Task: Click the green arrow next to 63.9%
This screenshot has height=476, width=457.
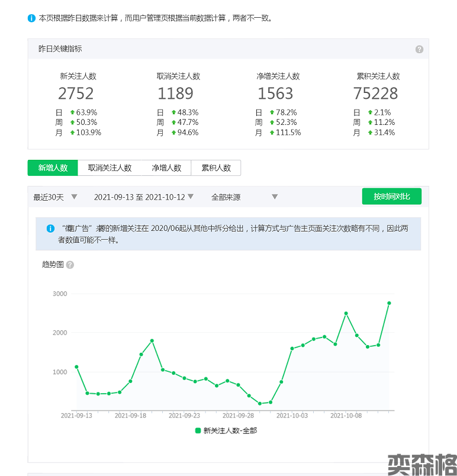Action: pyautogui.click(x=72, y=112)
